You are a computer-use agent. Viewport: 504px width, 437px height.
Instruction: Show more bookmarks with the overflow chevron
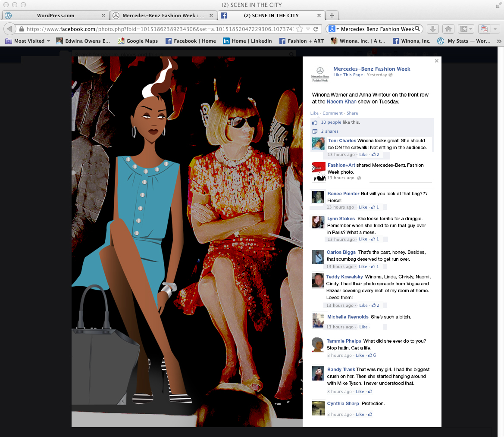[x=499, y=41]
